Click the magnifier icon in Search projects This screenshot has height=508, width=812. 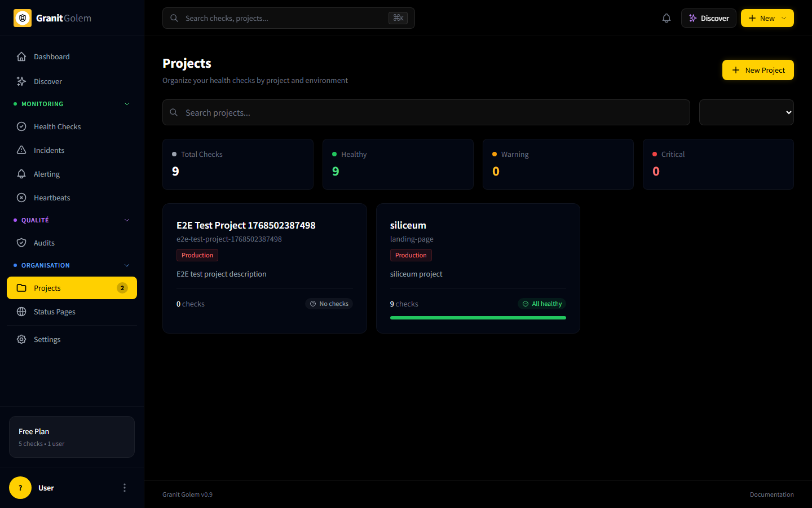click(x=174, y=112)
